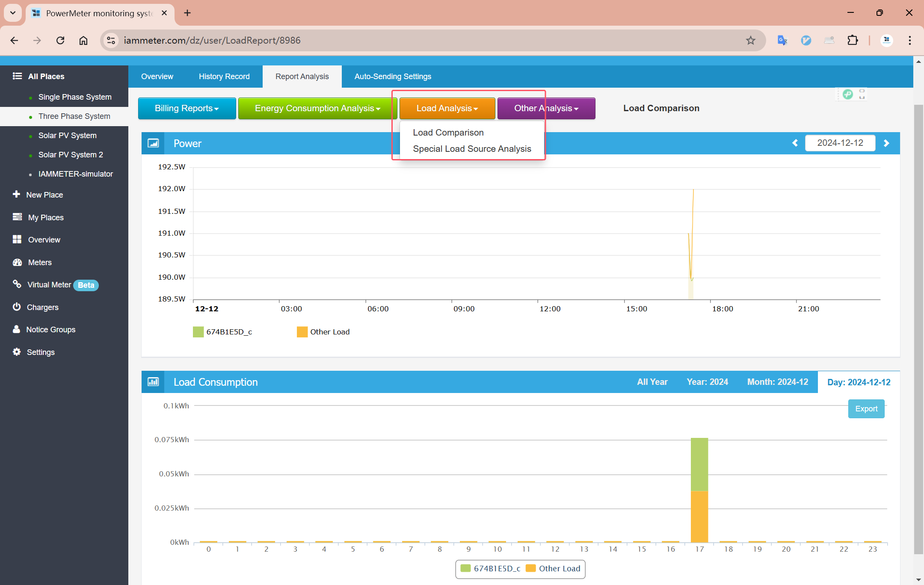The width and height of the screenshot is (924, 585).
Task: Click the Export button
Action: click(x=866, y=409)
